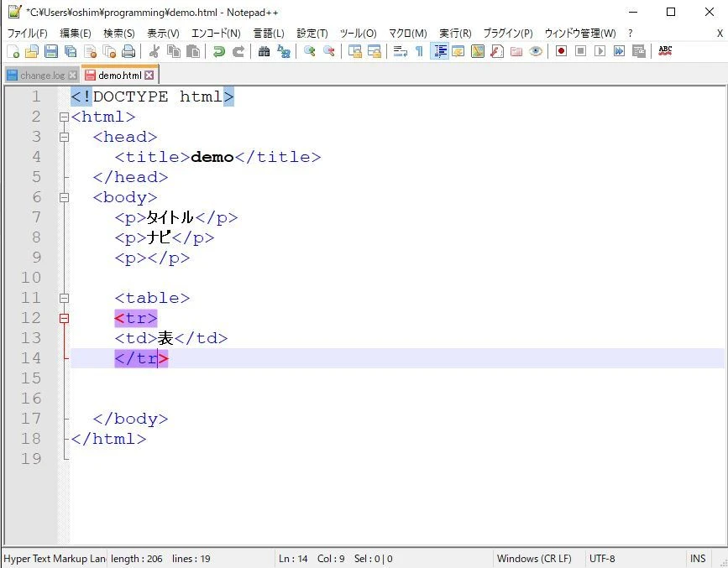This screenshot has width=728, height=568.
Task: Start macro recording with the red dot
Action: (x=561, y=51)
